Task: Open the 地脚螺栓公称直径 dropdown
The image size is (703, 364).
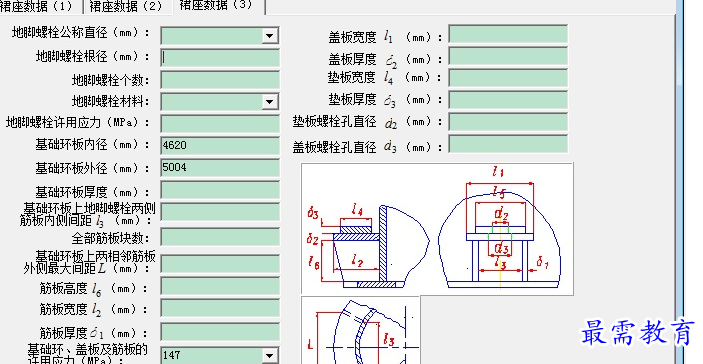Action: (x=269, y=35)
